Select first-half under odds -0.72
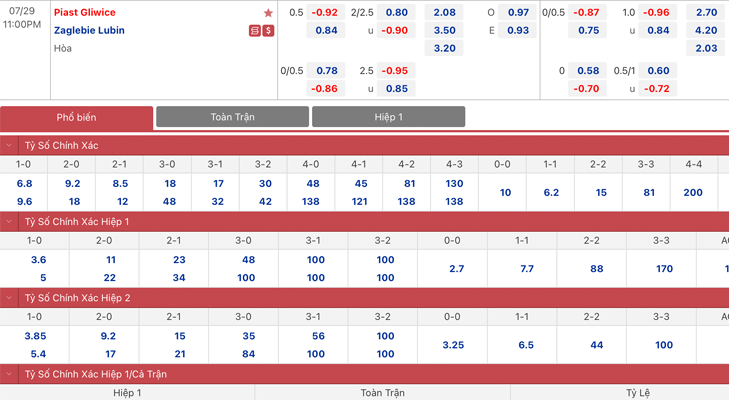729x400 pixels. 658,89
